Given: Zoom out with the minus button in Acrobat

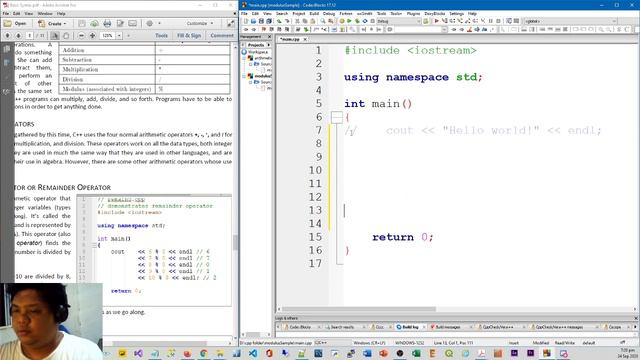Looking at the screenshot, I should [x=81, y=36].
